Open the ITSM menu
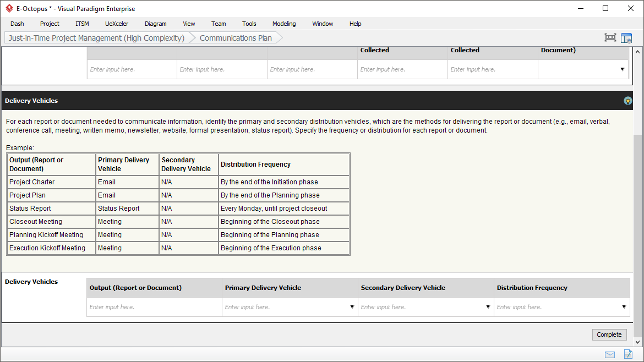Image resolution: width=644 pixels, height=362 pixels. [x=82, y=24]
